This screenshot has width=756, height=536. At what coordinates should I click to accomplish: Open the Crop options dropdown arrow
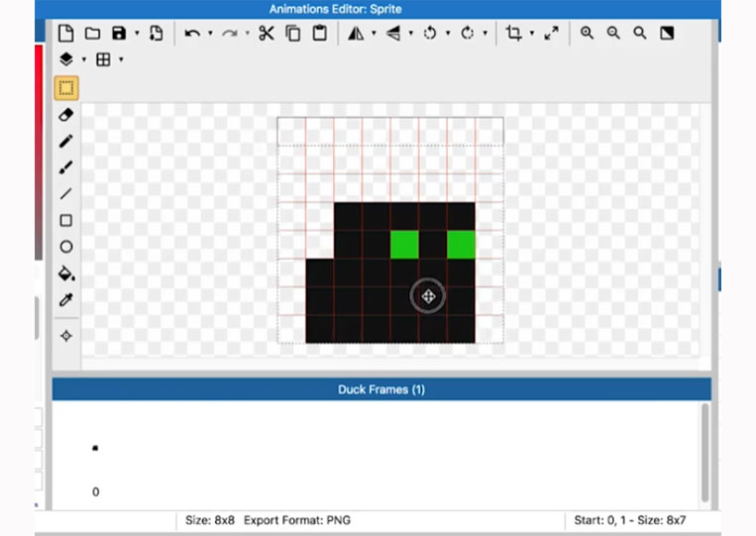tap(532, 34)
